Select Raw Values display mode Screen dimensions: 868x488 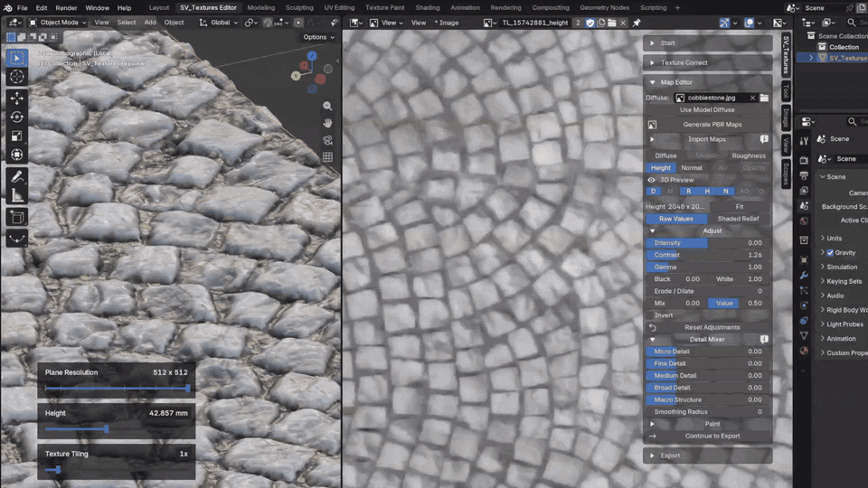tap(676, 219)
